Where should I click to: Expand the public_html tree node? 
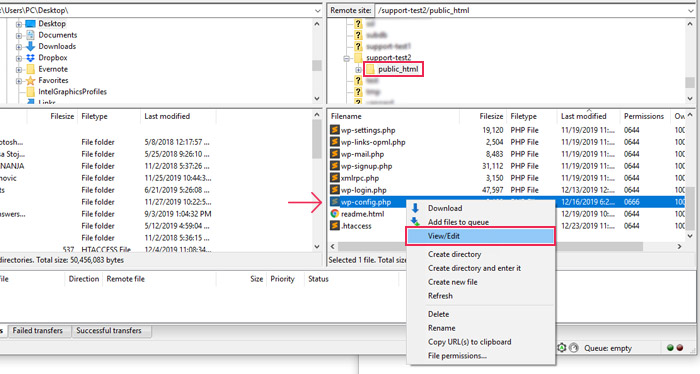(x=358, y=70)
